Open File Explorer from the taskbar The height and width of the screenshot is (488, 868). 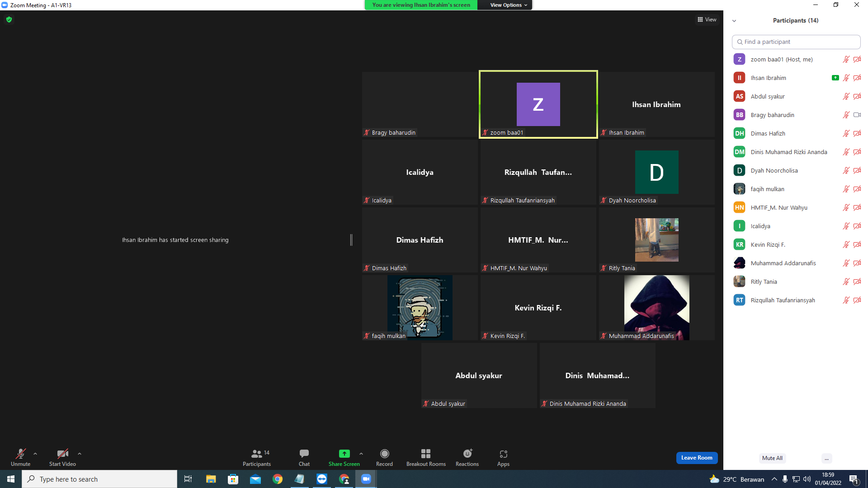pyautogui.click(x=211, y=479)
